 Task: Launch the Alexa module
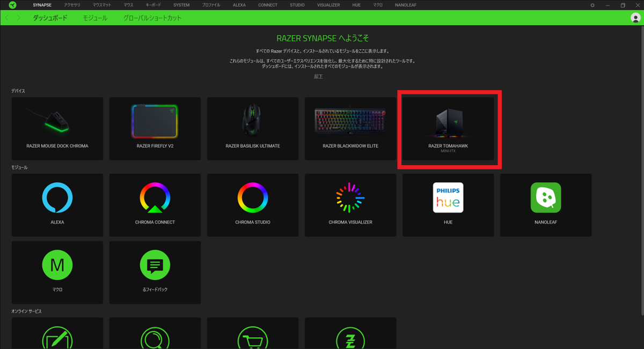coord(57,205)
